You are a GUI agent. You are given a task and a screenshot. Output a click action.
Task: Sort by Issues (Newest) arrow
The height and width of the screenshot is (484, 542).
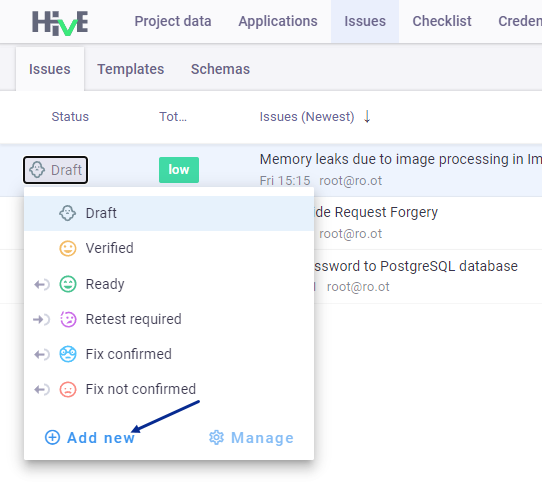tap(367, 117)
